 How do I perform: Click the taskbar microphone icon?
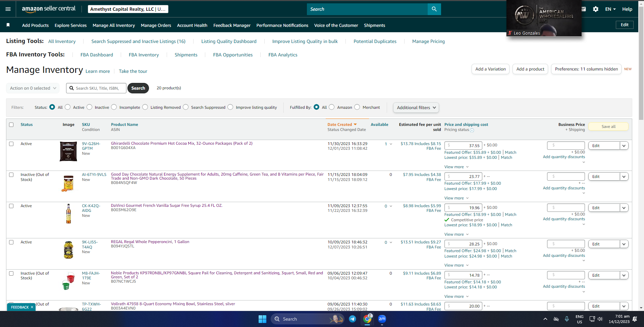tap(567, 319)
